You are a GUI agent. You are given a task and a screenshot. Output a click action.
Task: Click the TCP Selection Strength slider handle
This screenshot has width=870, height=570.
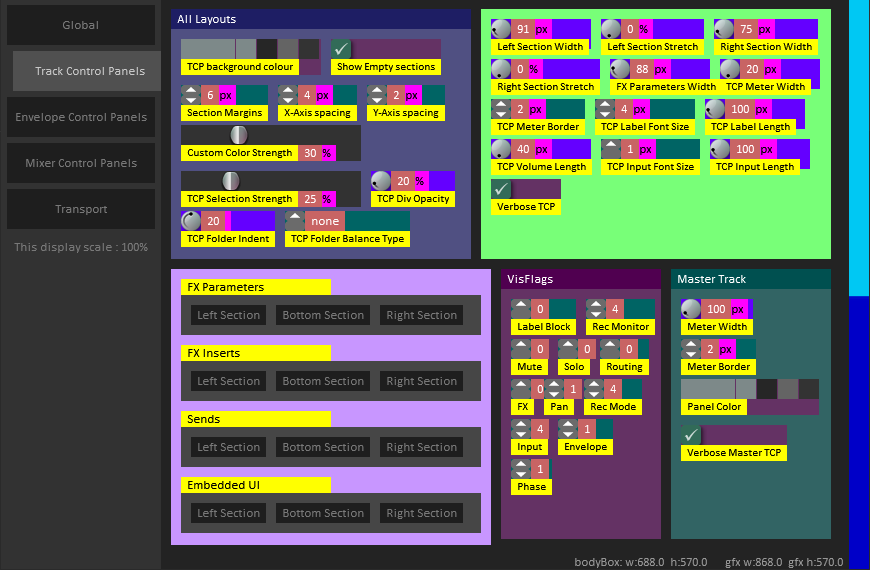[231, 181]
